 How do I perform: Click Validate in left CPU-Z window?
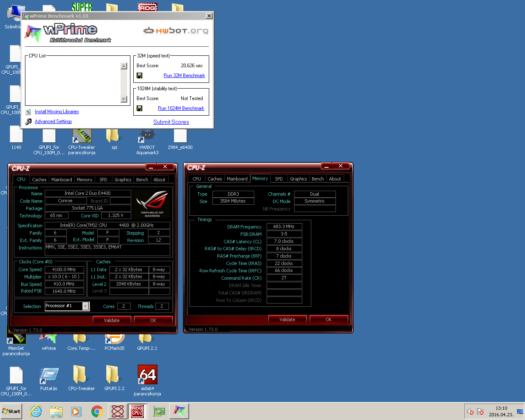coord(112,320)
